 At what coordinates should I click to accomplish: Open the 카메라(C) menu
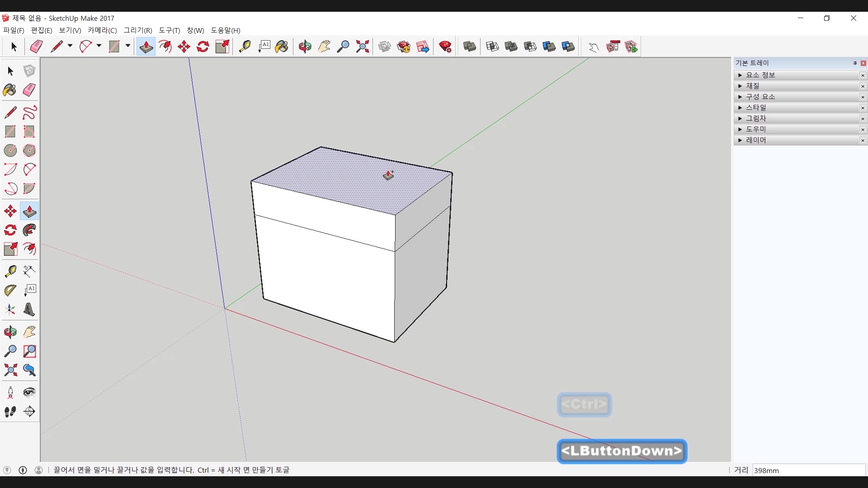pyautogui.click(x=102, y=30)
